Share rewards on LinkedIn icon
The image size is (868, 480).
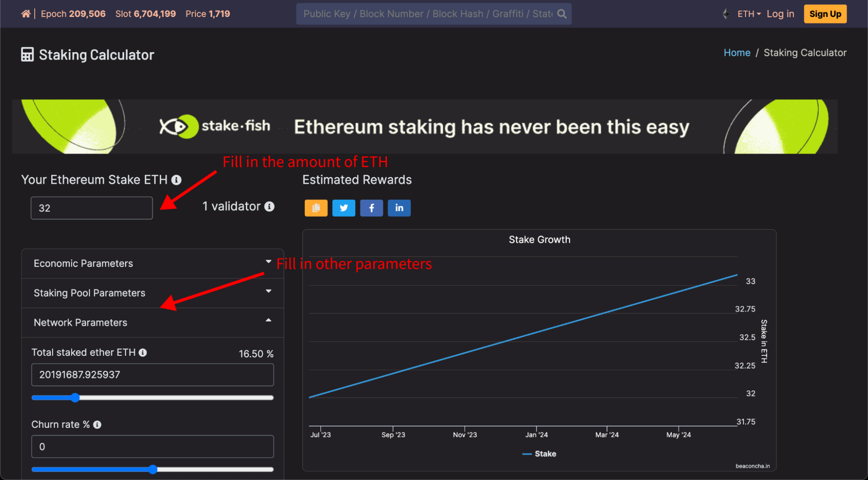(399, 208)
